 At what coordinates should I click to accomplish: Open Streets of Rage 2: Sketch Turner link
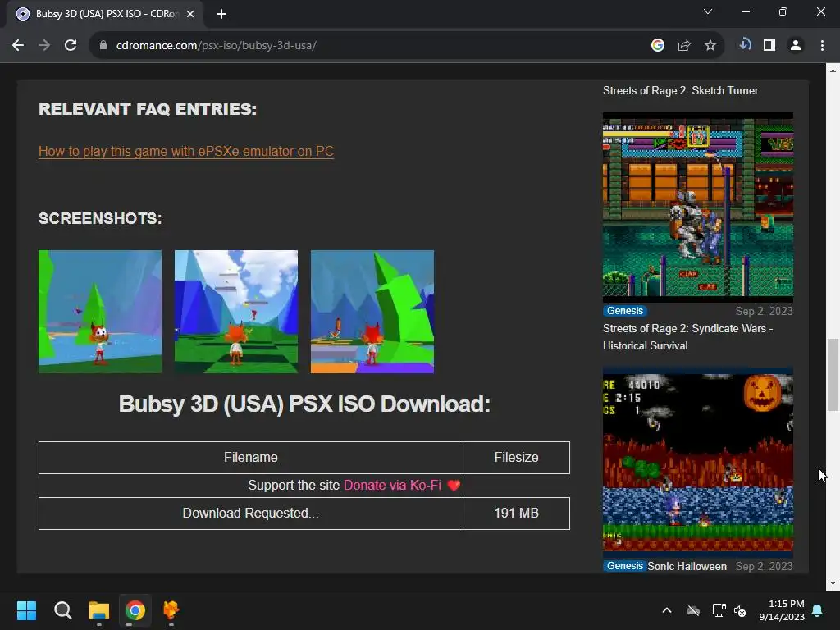[680, 90]
